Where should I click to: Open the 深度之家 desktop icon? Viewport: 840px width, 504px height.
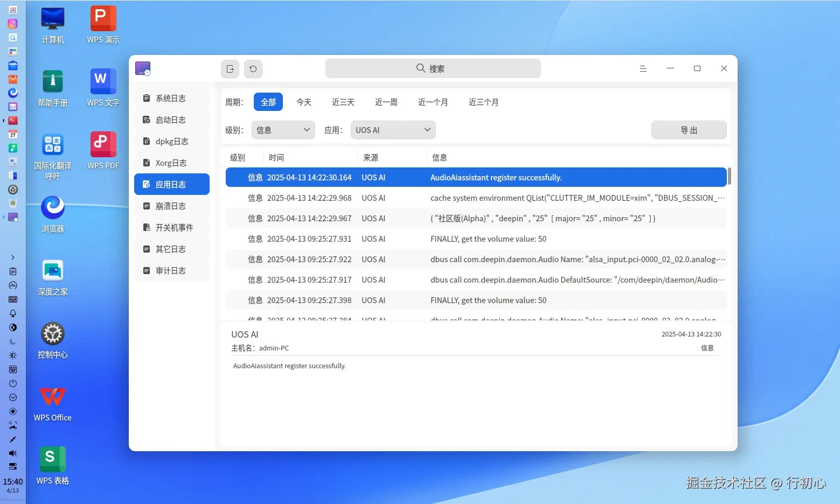coord(53,278)
